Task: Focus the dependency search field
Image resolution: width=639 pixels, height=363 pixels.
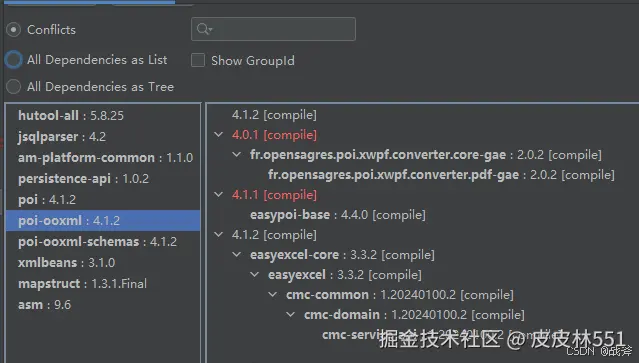Action: 273,29
